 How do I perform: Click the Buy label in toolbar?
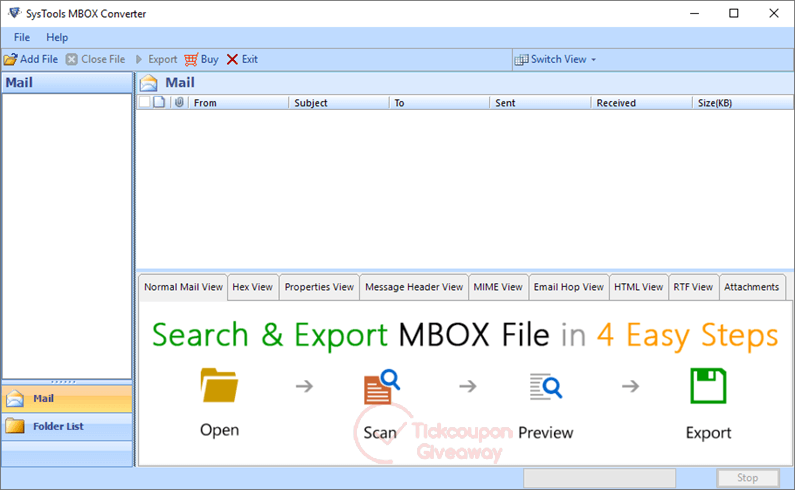(209, 59)
